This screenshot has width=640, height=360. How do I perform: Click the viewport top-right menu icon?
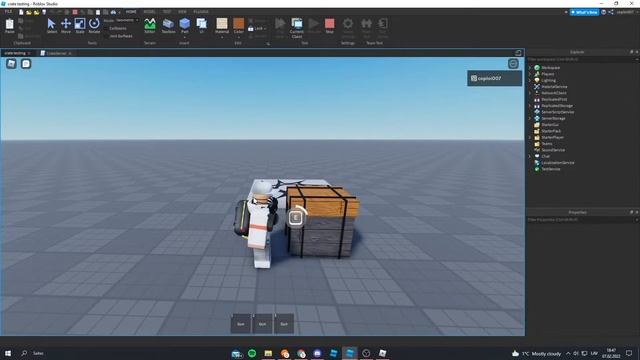[513, 63]
